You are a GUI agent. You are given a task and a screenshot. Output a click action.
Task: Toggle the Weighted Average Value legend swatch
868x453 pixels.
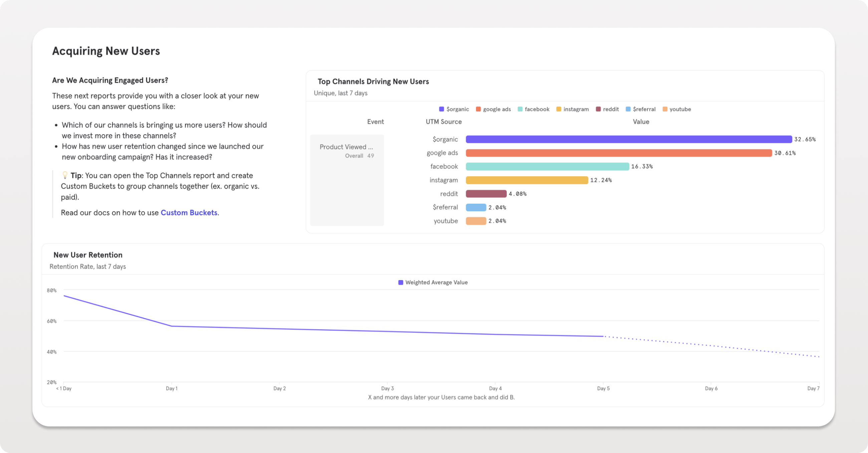(x=401, y=282)
